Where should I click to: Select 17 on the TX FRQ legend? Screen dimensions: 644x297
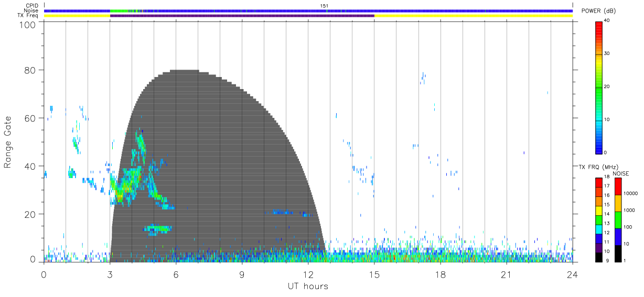tap(608, 186)
